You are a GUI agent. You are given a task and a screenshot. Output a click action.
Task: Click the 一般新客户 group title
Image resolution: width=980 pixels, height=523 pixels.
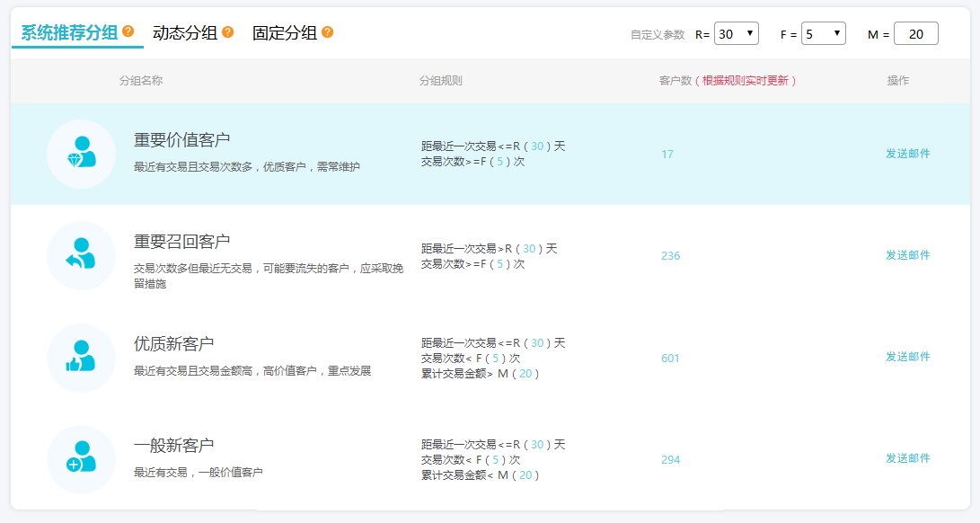click(173, 446)
